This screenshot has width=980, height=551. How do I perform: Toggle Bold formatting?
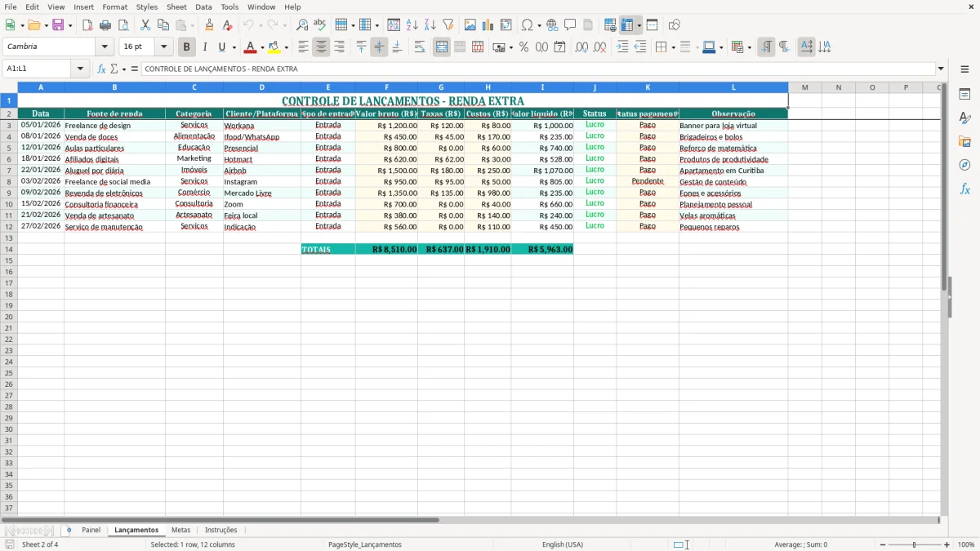point(186,47)
